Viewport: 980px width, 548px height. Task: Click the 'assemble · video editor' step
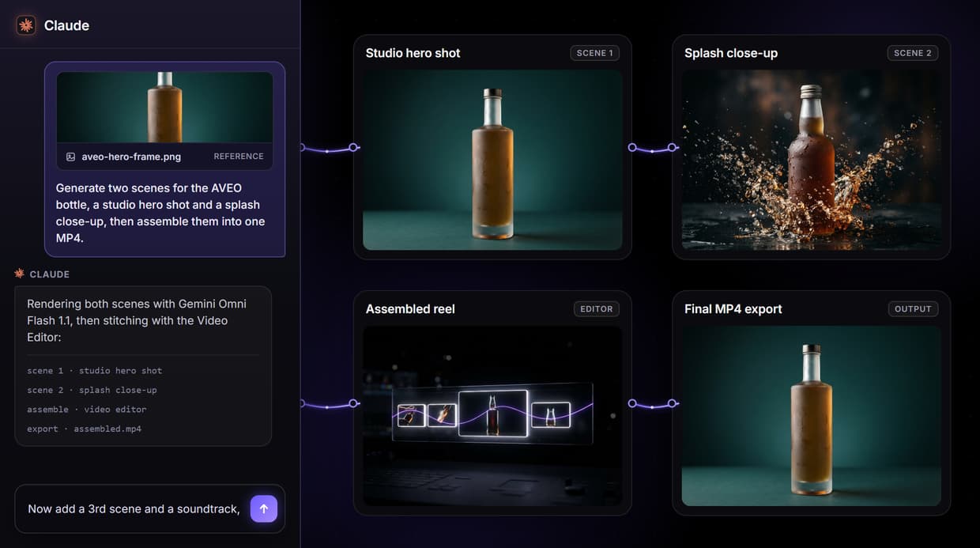click(x=86, y=409)
